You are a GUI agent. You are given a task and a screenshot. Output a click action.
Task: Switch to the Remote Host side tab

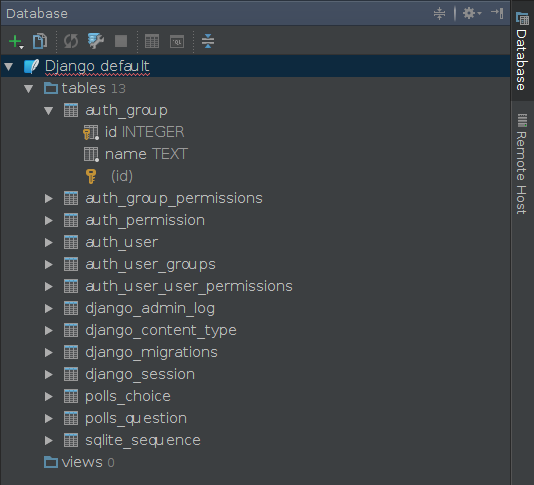tap(522, 164)
